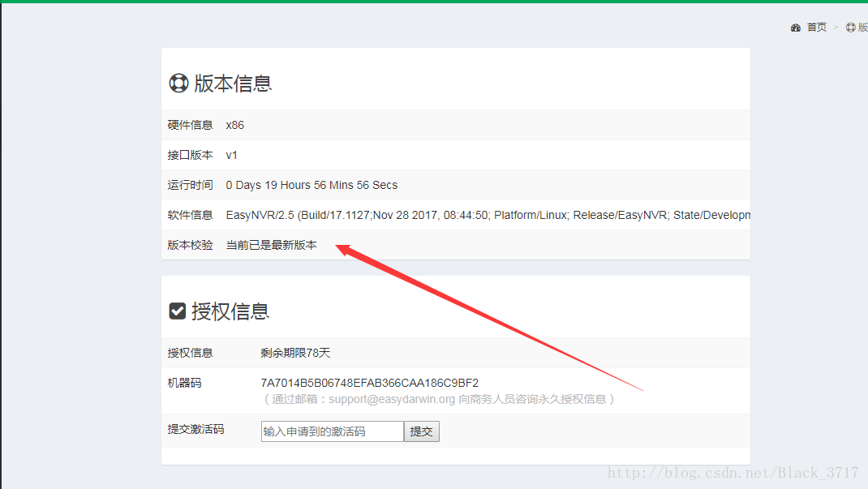The width and height of the screenshot is (868, 489).
Task: Open the 首页 breadcrumb link
Action: tap(817, 27)
